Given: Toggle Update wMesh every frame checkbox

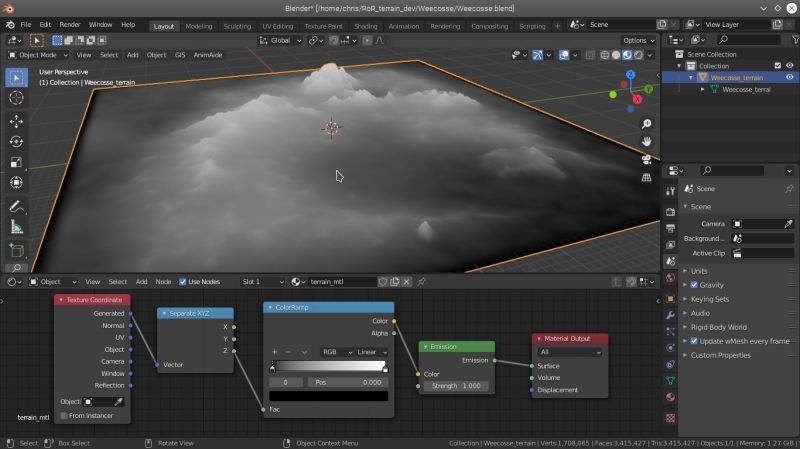Looking at the screenshot, I should tap(694, 341).
